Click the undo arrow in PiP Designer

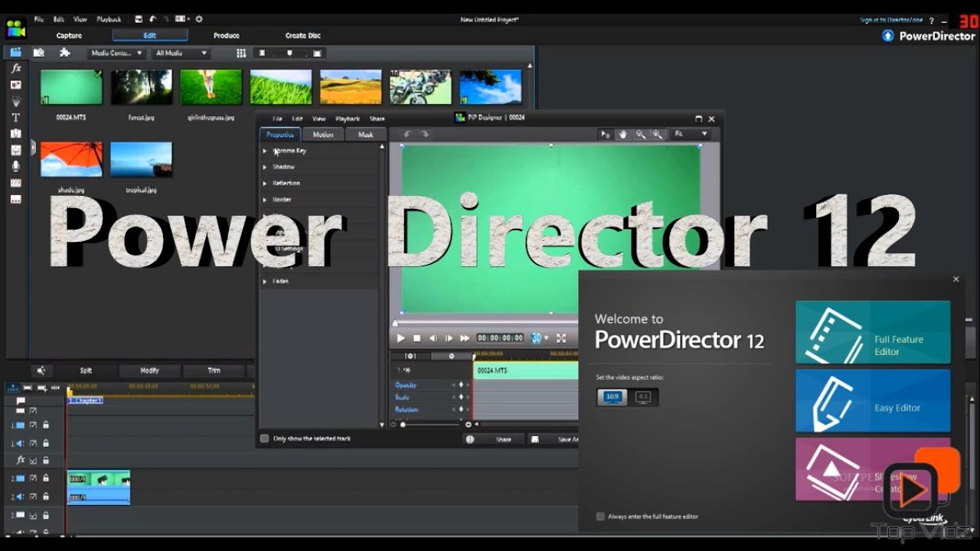(x=408, y=134)
